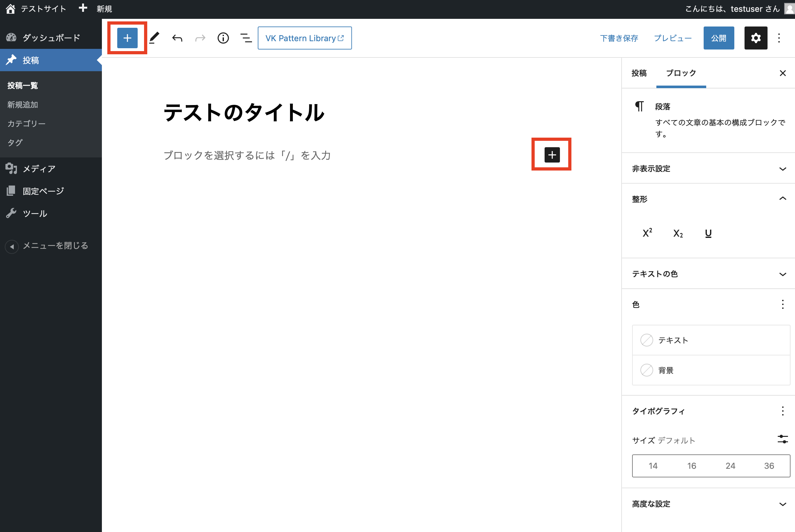The width and height of the screenshot is (795, 532).
Task: Click the black inline add block button
Action: [552, 155]
